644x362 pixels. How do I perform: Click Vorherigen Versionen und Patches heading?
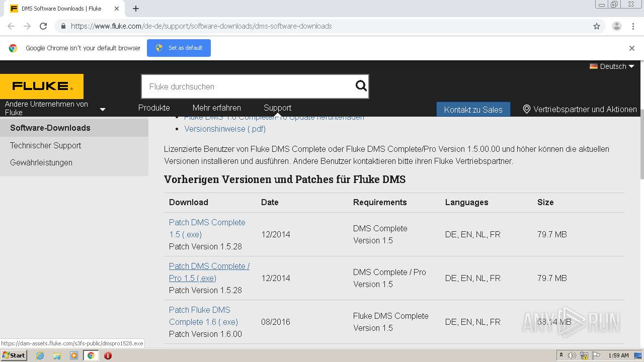pyautogui.click(x=285, y=179)
